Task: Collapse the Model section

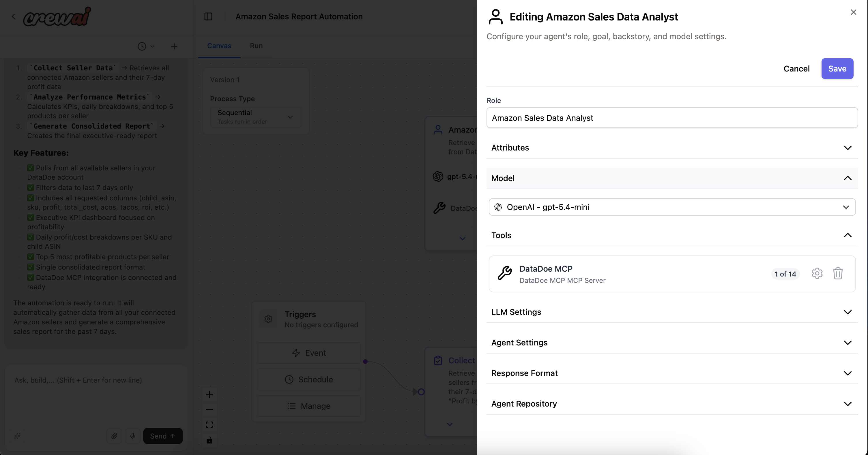Action: pyautogui.click(x=672, y=178)
